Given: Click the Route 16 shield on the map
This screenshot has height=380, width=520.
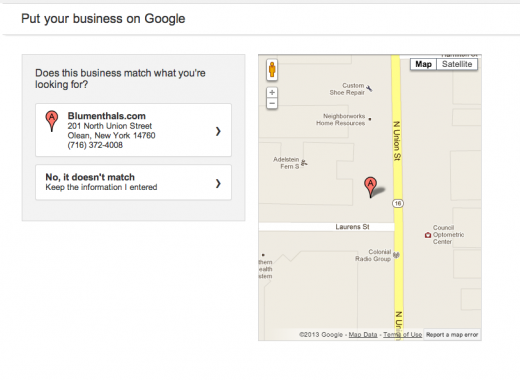Looking at the screenshot, I should point(398,203).
